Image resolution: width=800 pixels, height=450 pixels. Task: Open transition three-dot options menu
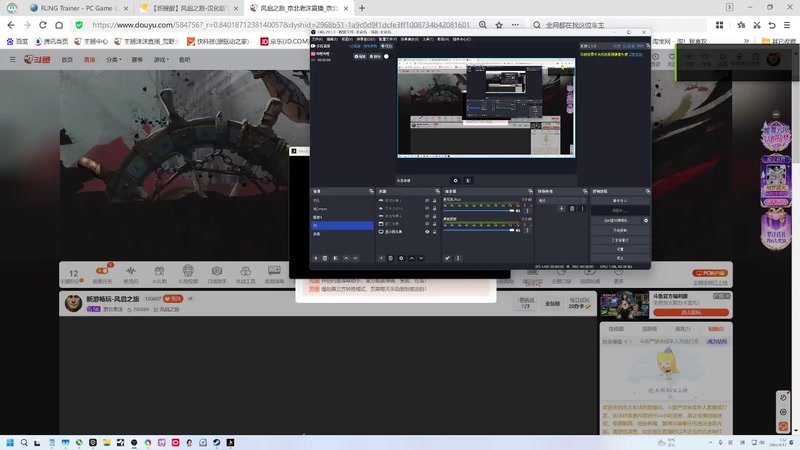582,209
